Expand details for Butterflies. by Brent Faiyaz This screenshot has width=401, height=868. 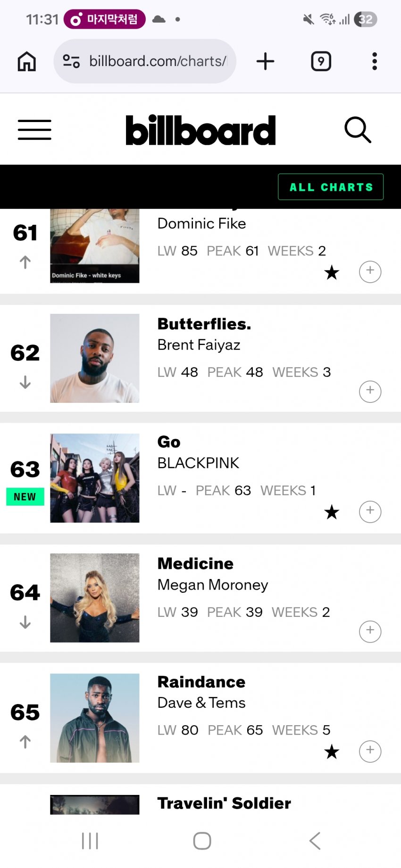(x=370, y=392)
